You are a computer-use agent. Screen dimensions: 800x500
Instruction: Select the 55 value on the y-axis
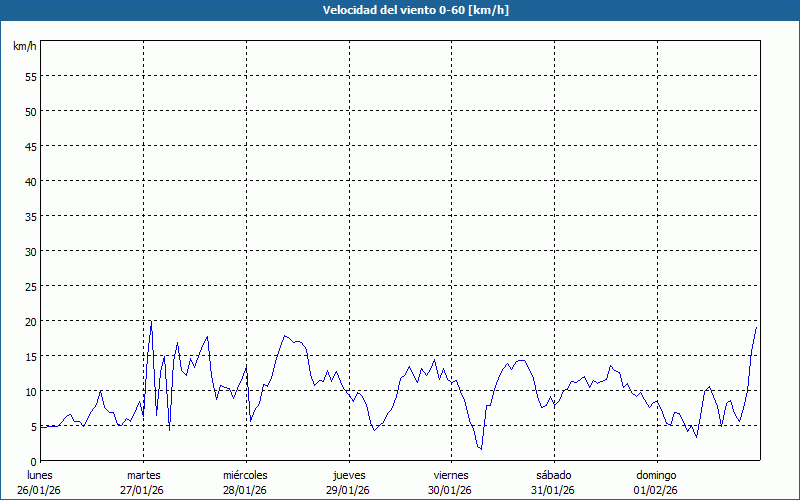30,76
